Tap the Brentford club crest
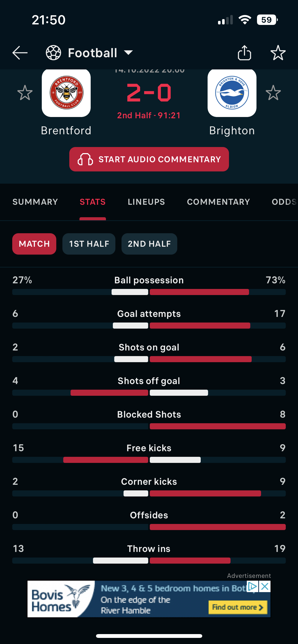The image size is (298, 644). click(x=66, y=93)
